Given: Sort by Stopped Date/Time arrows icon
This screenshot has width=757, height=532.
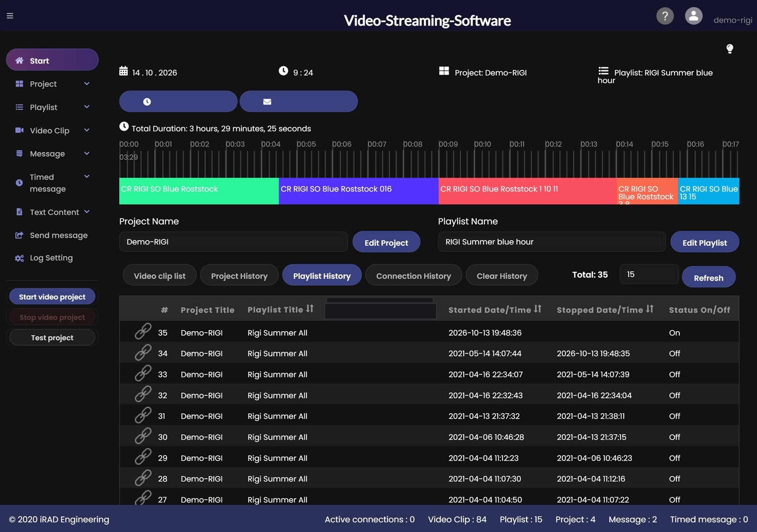Looking at the screenshot, I should click(x=650, y=309).
